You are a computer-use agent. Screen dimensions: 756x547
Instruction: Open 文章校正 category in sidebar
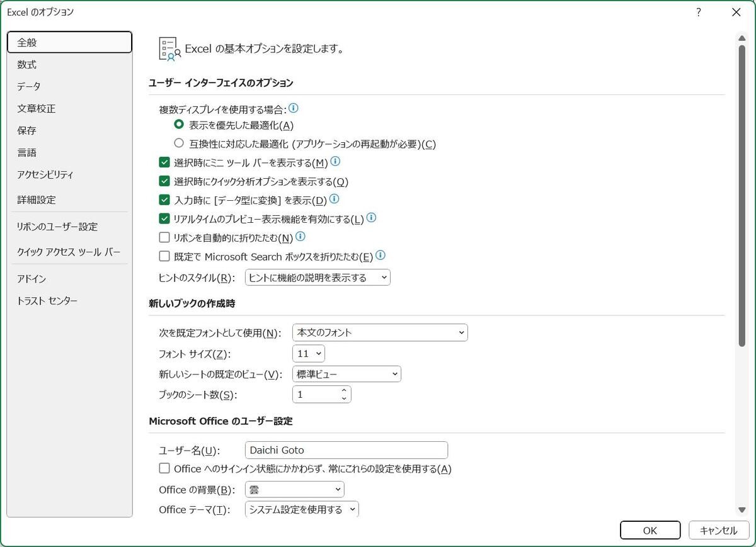pyautogui.click(x=69, y=108)
